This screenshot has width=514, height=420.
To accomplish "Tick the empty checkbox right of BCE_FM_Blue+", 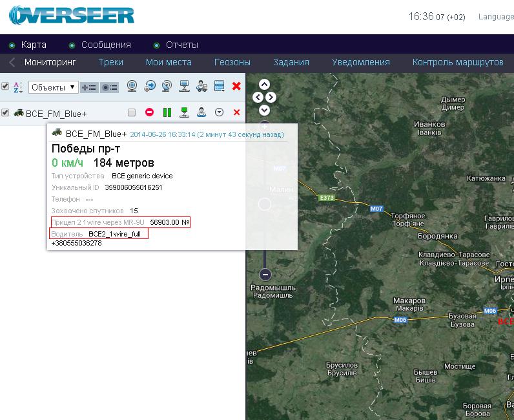I will click(132, 112).
